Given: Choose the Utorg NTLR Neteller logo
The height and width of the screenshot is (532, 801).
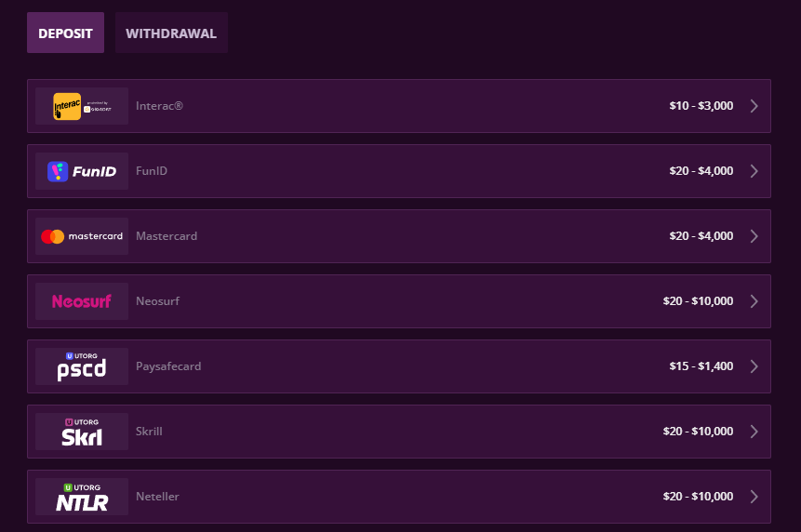Looking at the screenshot, I should (x=82, y=497).
